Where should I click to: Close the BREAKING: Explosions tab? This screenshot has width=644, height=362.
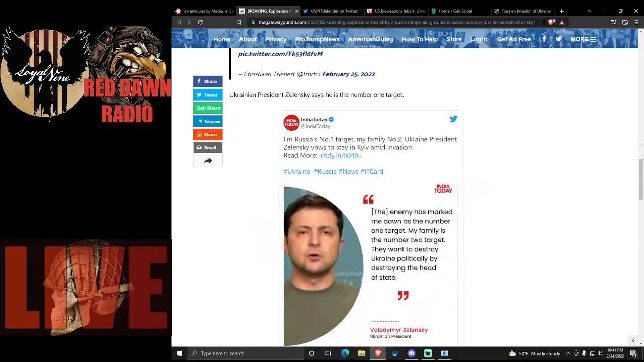(x=296, y=11)
